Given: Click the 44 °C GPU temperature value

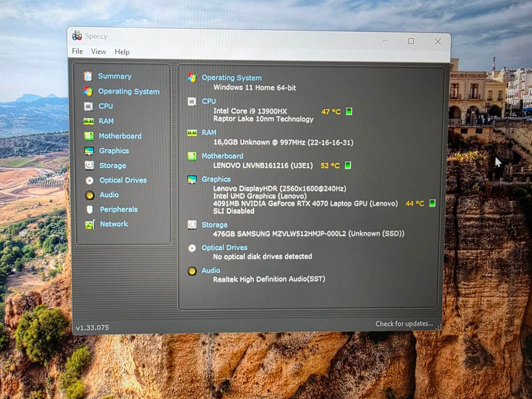Looking at the screenshot, I should coord(415,203).
